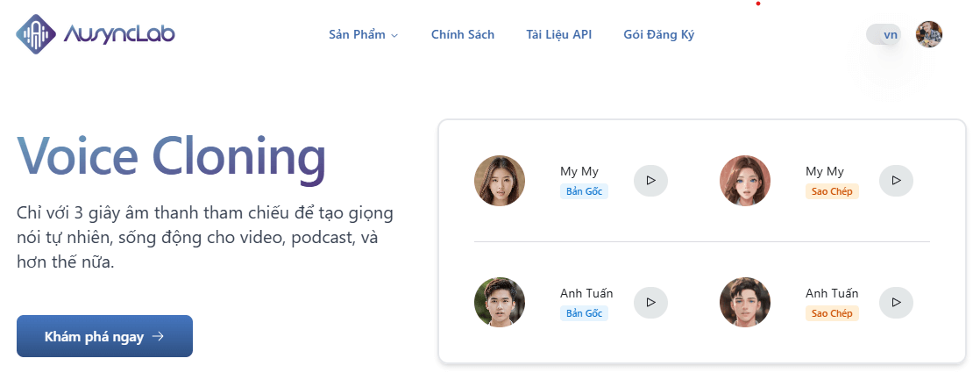
Task: Click Sao Chép tag under Anh Tuấn
Action: pos(832,313)
